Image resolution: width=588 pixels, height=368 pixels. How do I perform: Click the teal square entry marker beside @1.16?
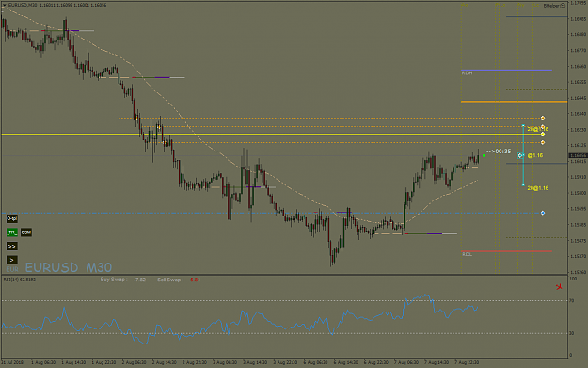pyautogui.click(x=520, y=155)
